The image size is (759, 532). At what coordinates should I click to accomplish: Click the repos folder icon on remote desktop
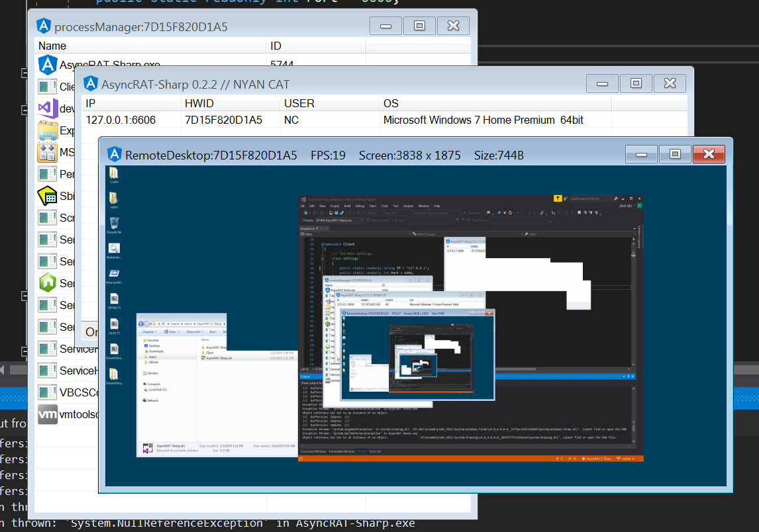click(x=114, y=200)
